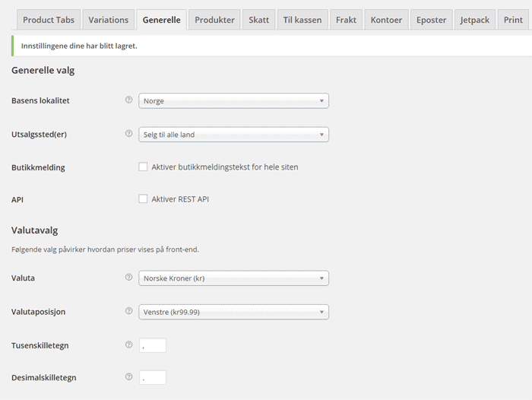Click the Tusenskilletegn input field
The image size is (532, 400).
coord(153,345)
